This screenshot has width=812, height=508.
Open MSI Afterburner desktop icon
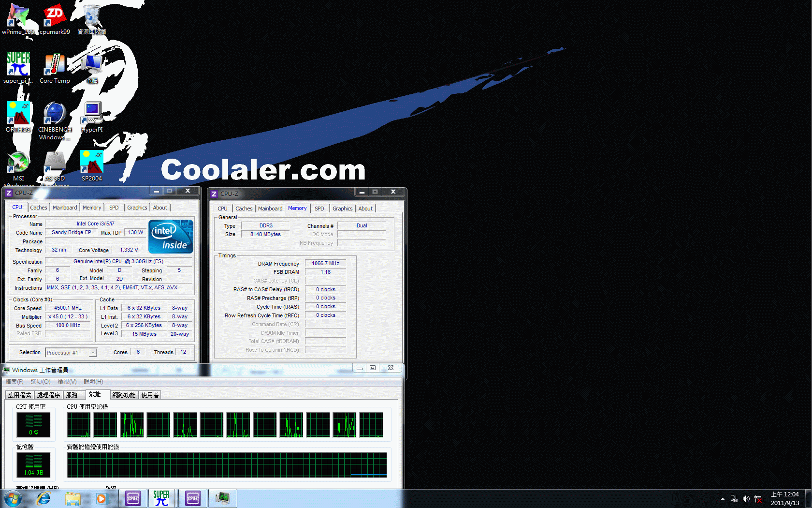[x=18, y=167]
